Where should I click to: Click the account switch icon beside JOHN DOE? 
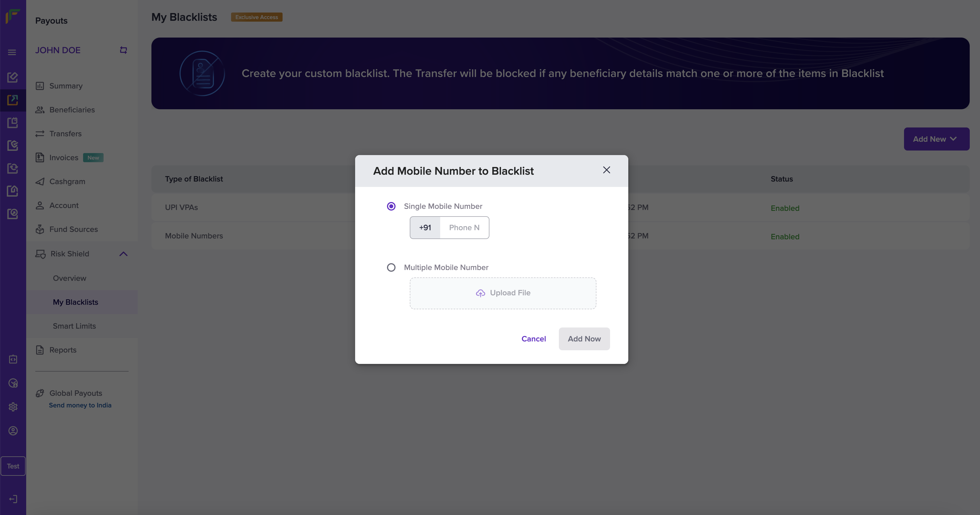click(123, 50)
